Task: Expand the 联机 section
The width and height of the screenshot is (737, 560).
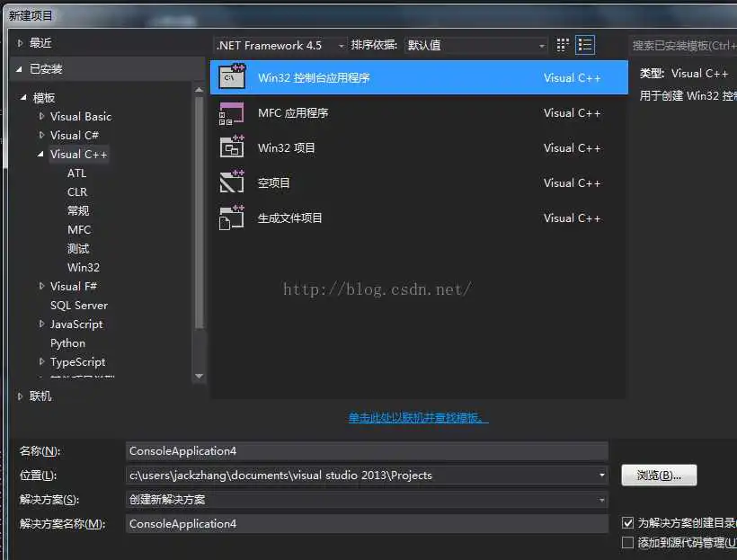Action: [x=20, y=396]
